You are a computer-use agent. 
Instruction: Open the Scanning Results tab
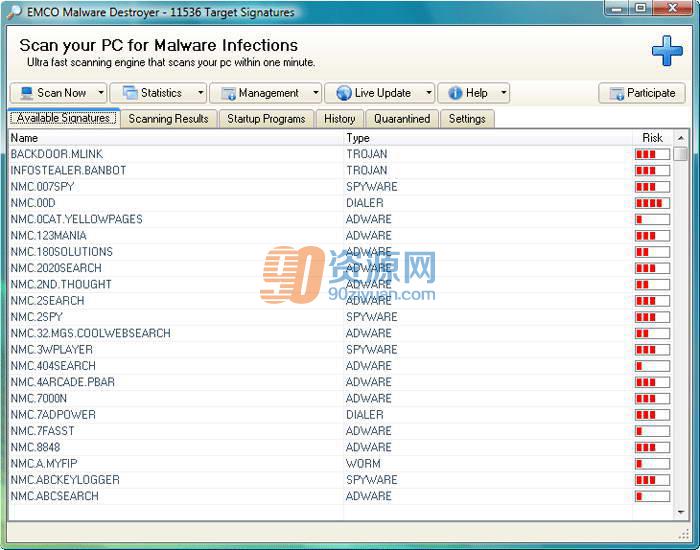point(168,119)
